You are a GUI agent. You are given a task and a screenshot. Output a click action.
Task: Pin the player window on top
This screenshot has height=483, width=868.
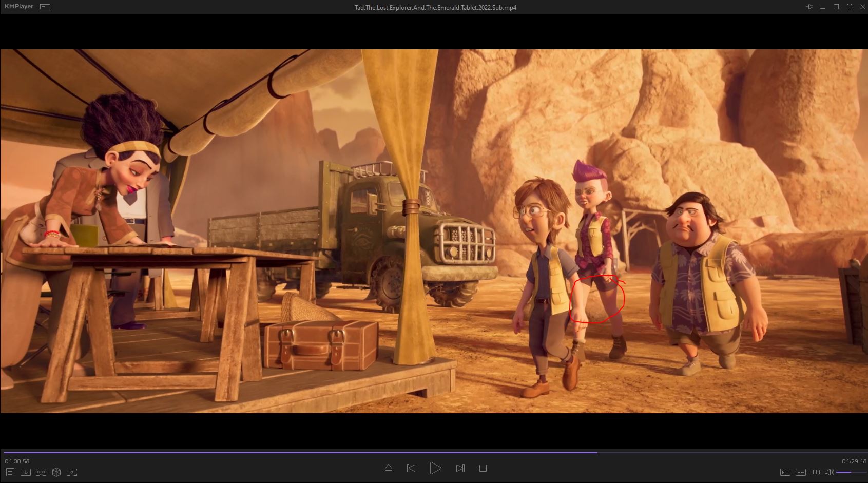[x=809, y=7]
